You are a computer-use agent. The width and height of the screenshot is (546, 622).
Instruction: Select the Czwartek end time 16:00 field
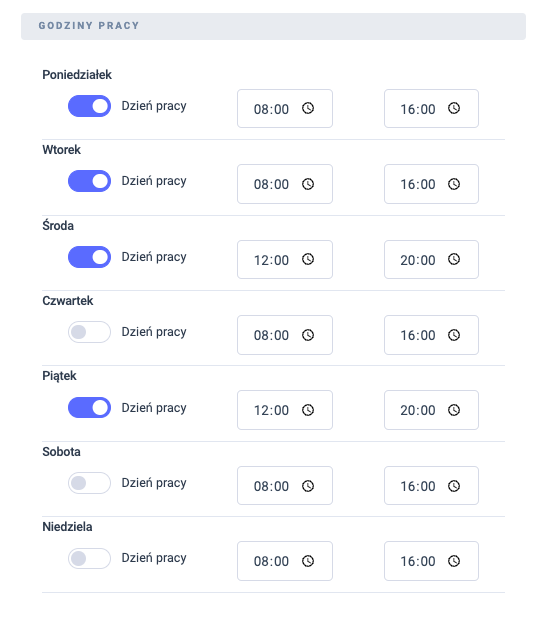click(431, 335)
